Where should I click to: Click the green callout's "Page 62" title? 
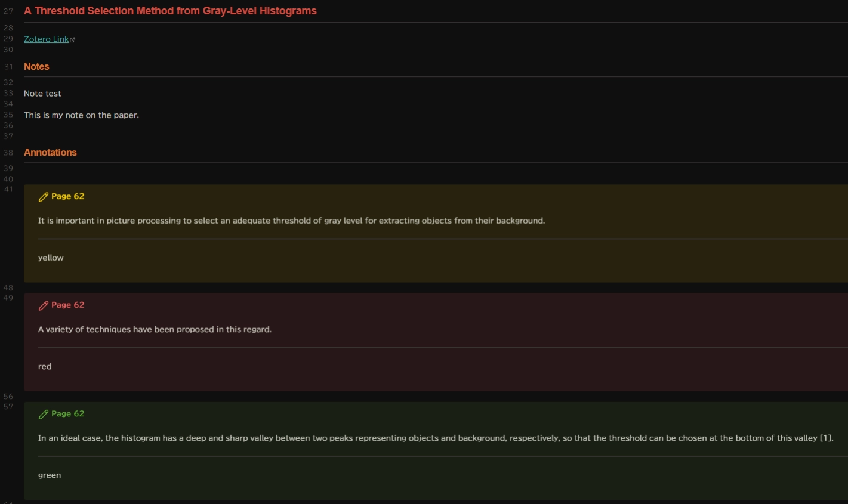(x=67, y=413)
